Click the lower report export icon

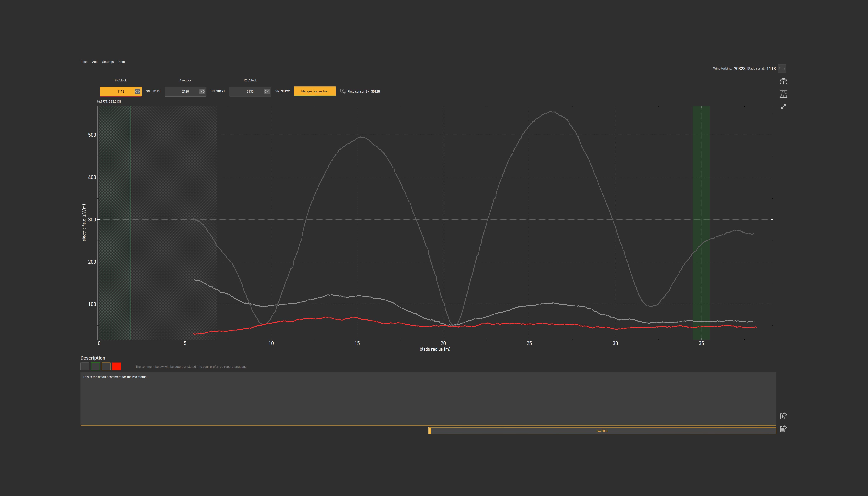click(x=783, y=429)
